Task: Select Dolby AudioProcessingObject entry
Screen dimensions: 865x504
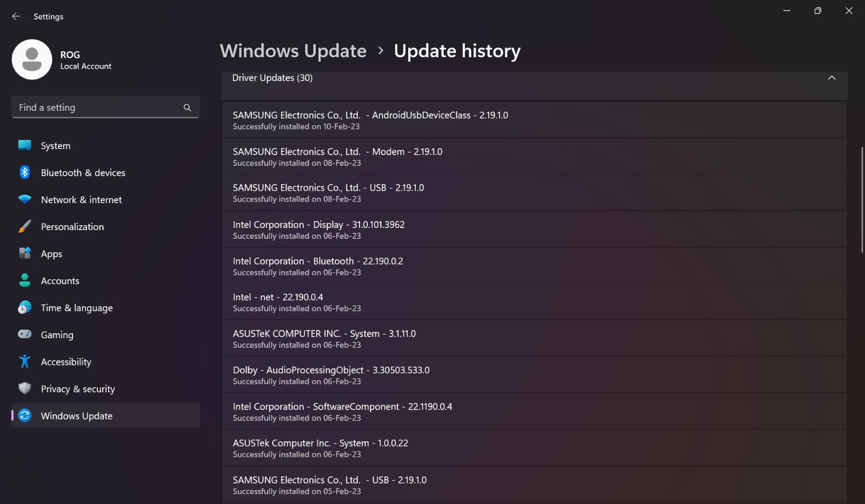Action: [x=534, y=375]
